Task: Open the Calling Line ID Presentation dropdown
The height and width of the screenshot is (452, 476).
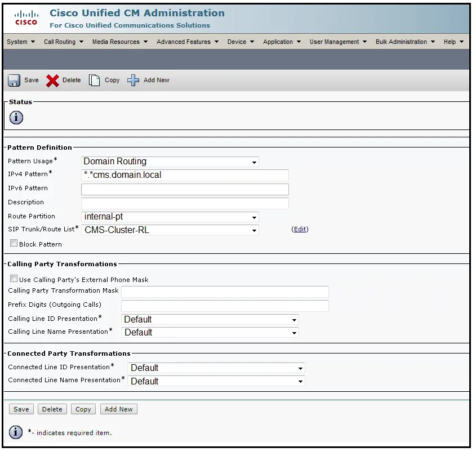Action: (x=210, y=319)
